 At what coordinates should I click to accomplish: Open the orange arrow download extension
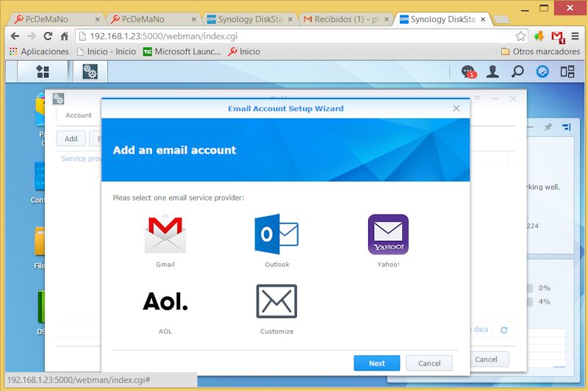pyautogui.click(x=539, y=36)
